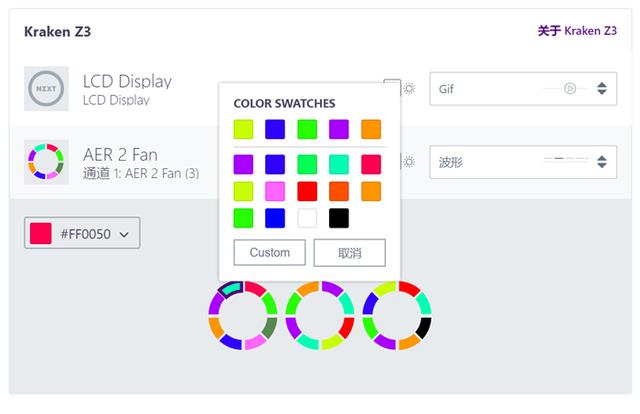
Task: Click the play icon in Gif mode box
Action: pyautogui.click(x=570, y=88)
